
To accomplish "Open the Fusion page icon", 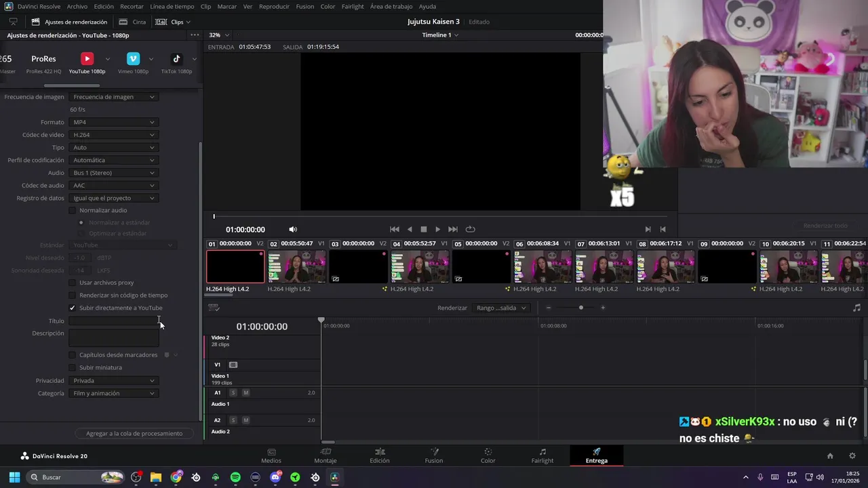I will 434,452.
